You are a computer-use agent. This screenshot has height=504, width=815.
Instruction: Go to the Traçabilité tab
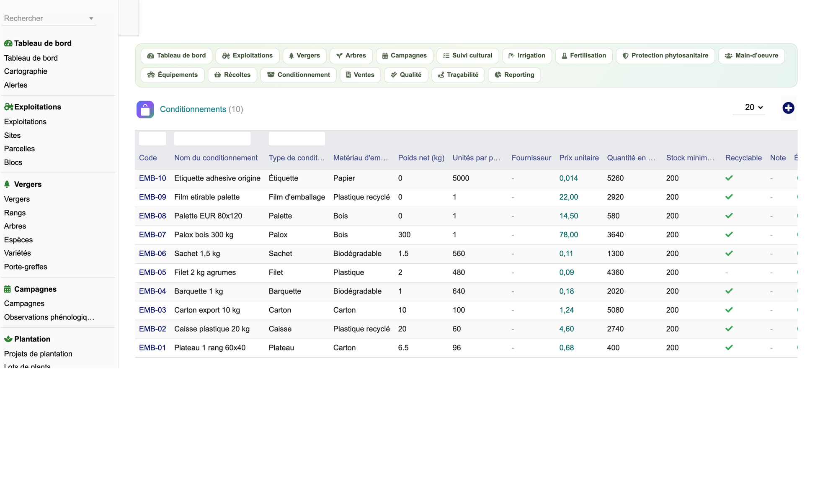coord(458,75)
